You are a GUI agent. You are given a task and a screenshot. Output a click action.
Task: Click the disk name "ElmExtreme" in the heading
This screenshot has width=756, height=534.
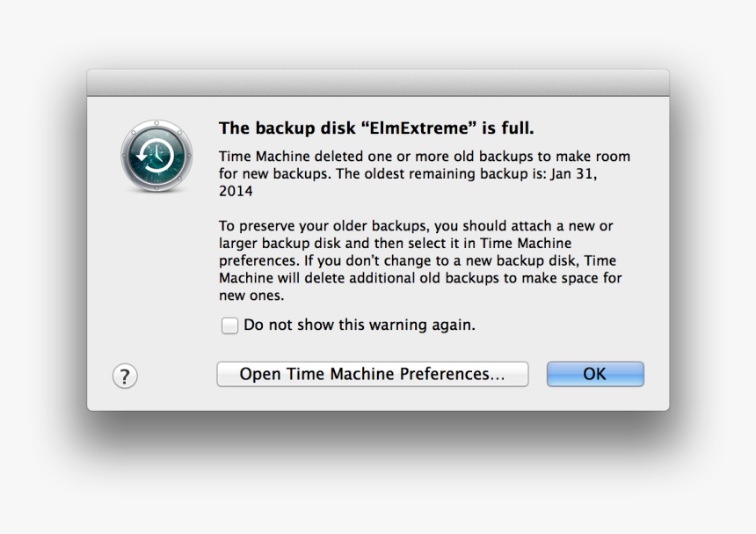pos(418,128)
